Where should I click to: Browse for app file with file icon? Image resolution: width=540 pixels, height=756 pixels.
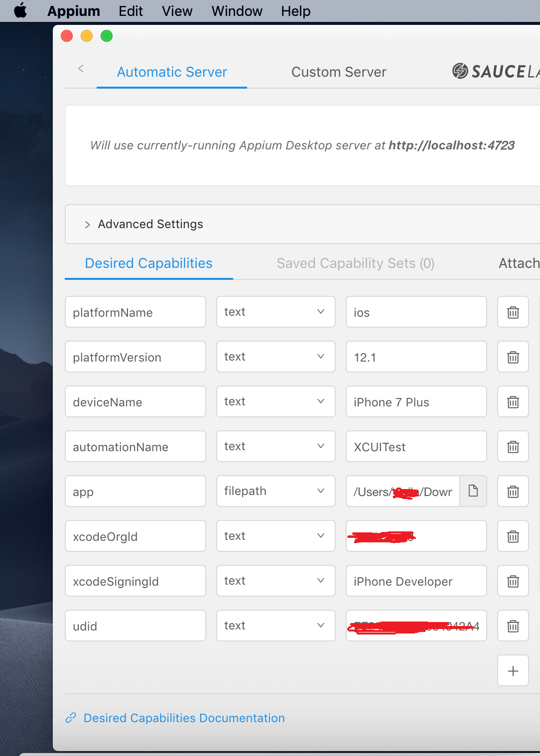coord(473,491)
